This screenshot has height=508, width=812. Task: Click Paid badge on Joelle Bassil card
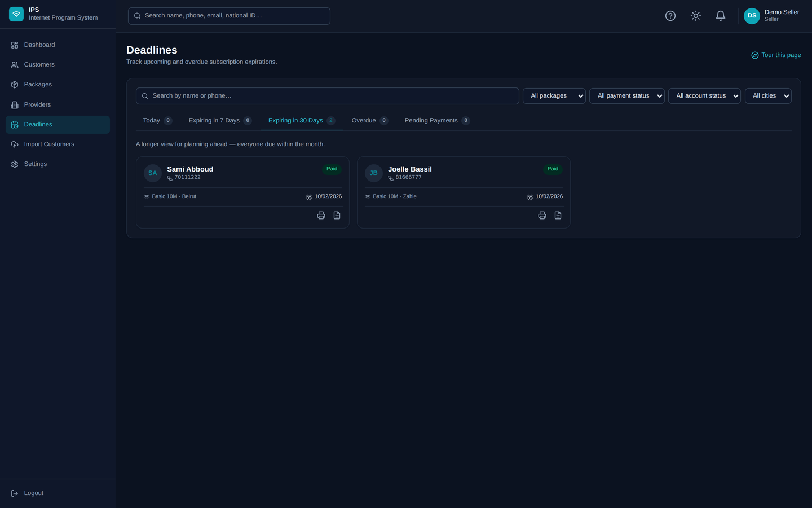pyautogui.click(x=553, y=169)
